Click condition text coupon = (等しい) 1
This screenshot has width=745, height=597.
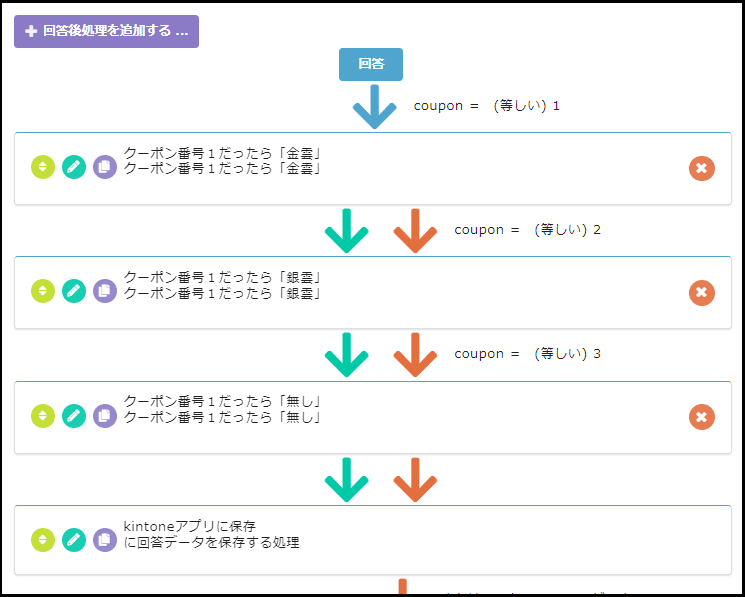tap(487, 106)
